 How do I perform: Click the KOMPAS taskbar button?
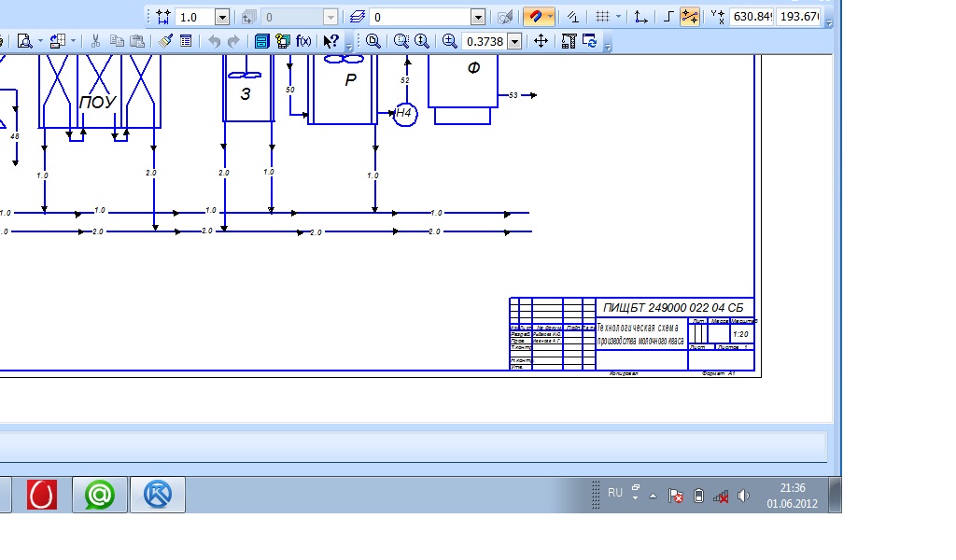click(157, 494)
